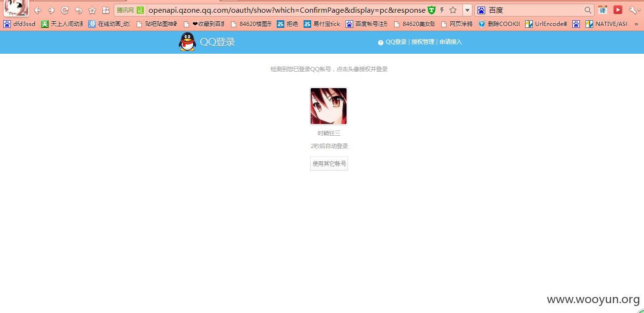Open the 百度帐号注册 bookmark
Viewport: 644px width, 313px height.
pyautogui.click(x=366, y=24)
